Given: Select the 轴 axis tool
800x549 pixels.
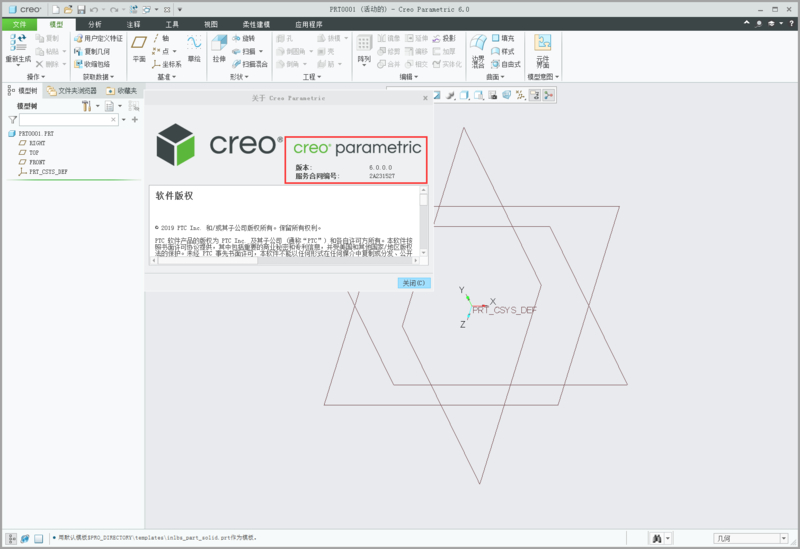Looking at the screenshot, I should pos(161,38).
